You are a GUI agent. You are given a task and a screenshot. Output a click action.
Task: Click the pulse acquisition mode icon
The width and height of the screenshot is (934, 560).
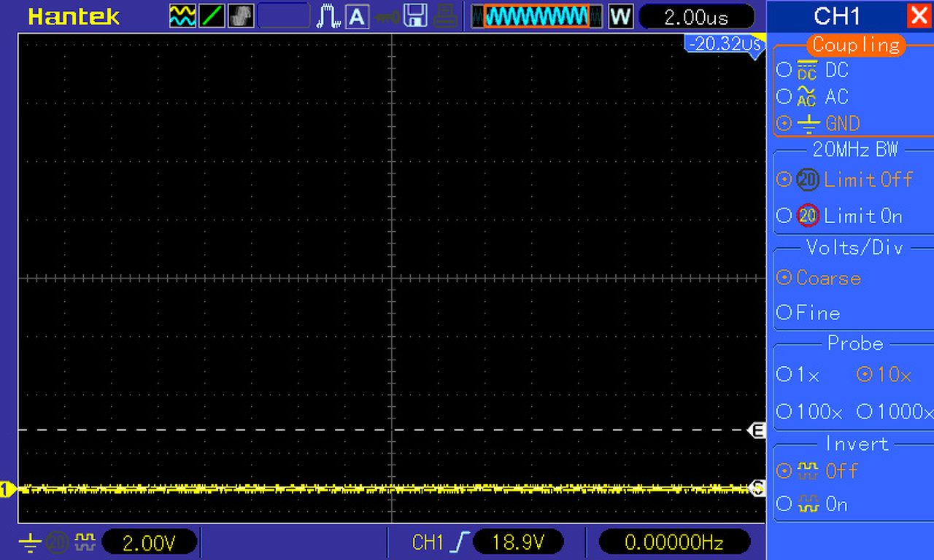pos(328,16)
